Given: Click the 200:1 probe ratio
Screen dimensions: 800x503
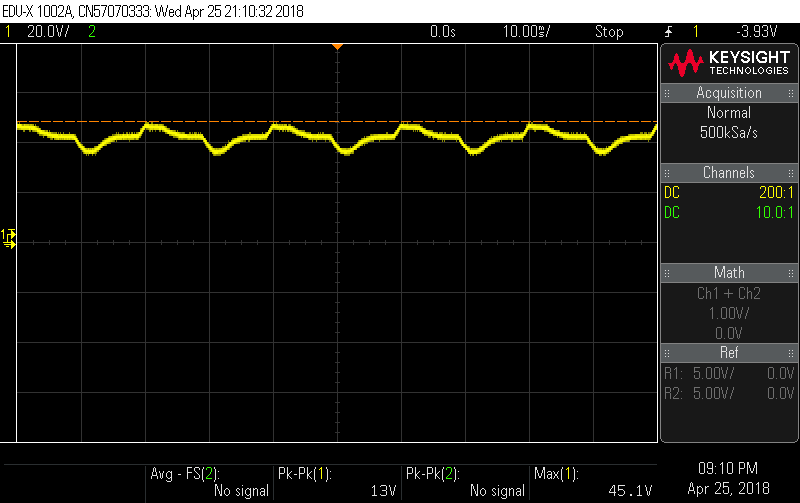Looking at the screenshot, I should click(x=776, y=192).
